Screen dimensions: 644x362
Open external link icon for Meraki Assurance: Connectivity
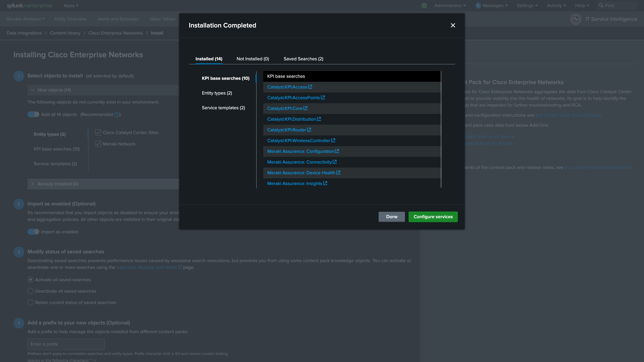335,162
